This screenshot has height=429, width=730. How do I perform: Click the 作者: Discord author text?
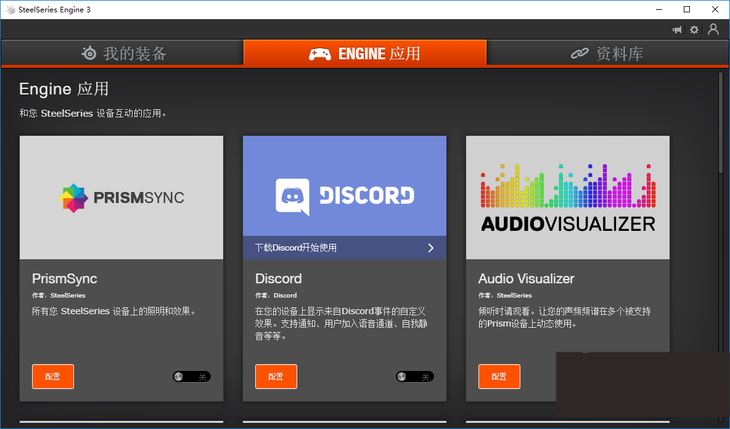[x=276, y=295]
